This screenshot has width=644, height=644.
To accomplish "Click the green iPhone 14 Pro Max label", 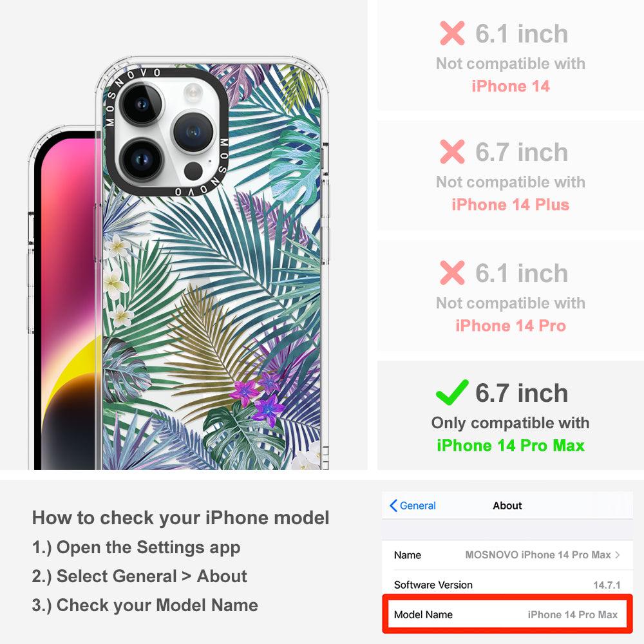I will [x=511, y=446].
